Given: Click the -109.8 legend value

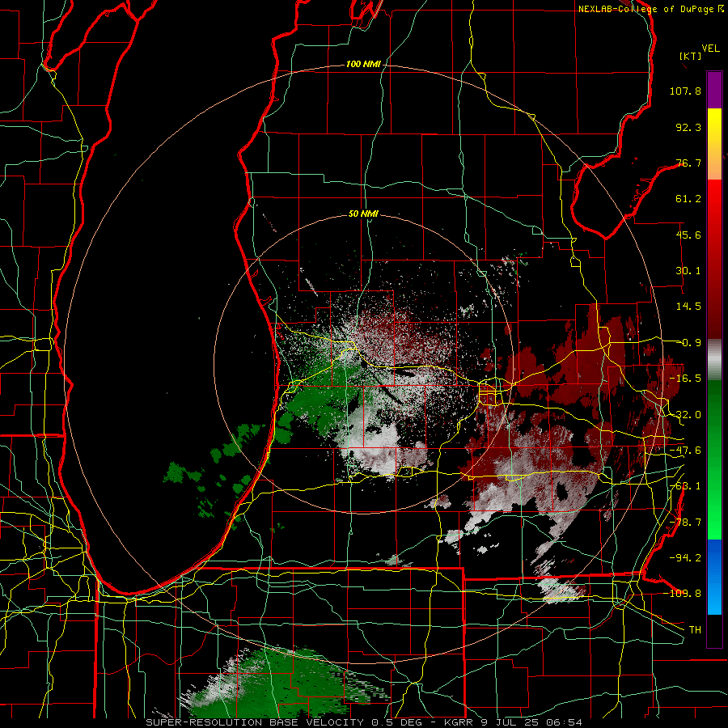Looking at the screenshot, I should (x=683, y=594).
